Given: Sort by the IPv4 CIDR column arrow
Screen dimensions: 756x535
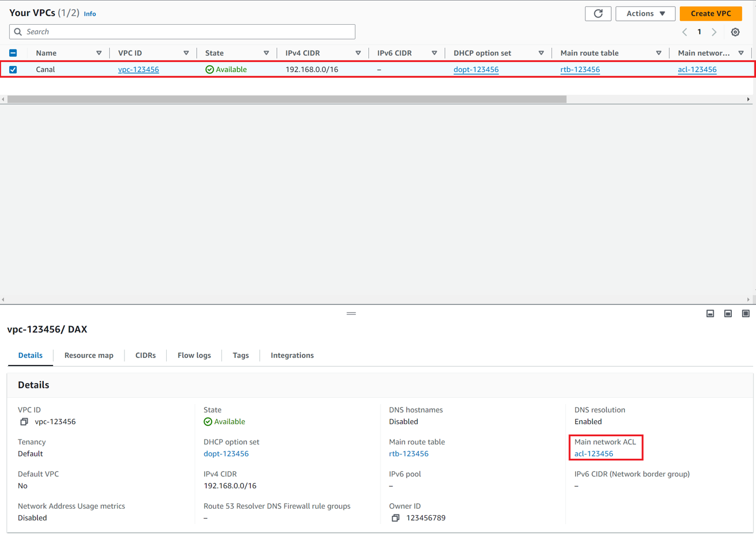Looking at the screenshot, I should pos(358,53).
